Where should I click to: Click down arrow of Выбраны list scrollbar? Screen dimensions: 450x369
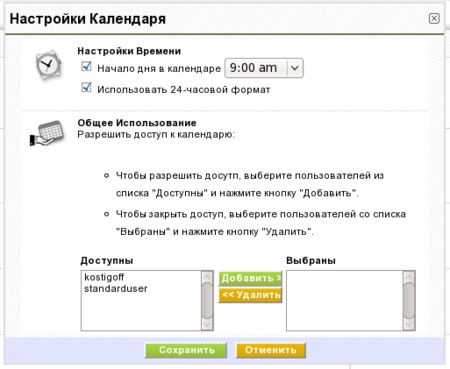pos(409,324)
